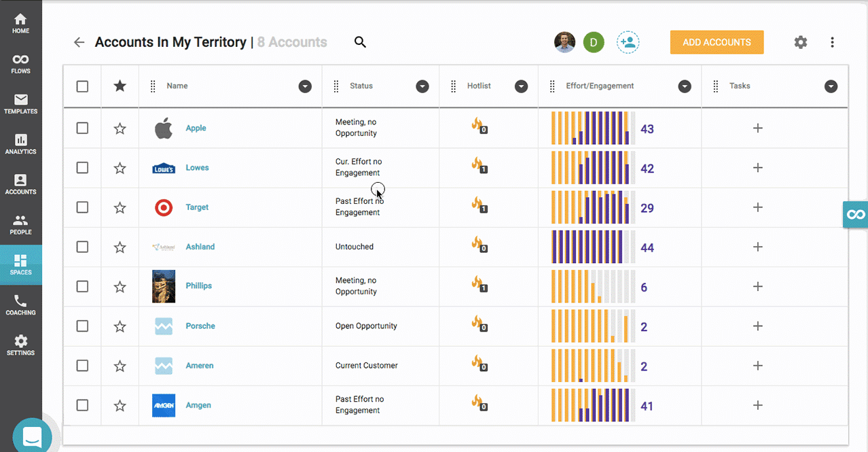Click the hotlist flame icon for Target

(477, 204)
